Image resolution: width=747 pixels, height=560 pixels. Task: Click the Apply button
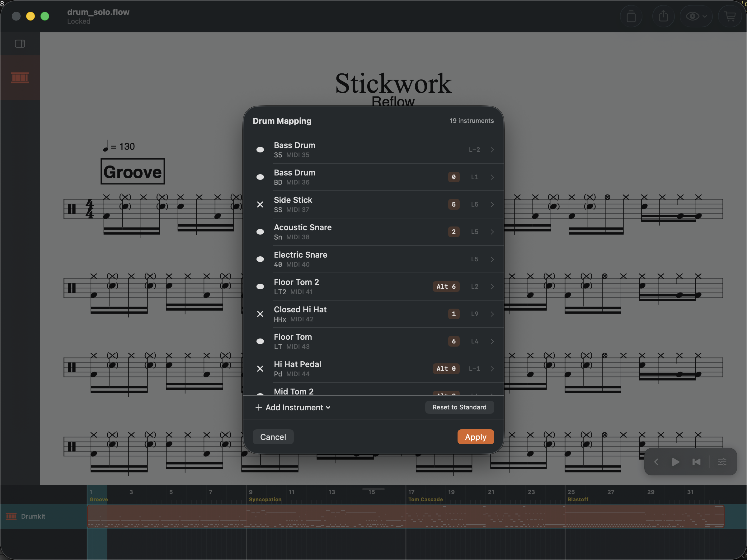coord(476,436)
